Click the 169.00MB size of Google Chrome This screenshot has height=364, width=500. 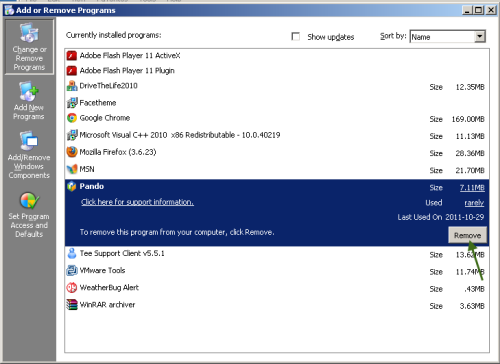tap(468, 119)
